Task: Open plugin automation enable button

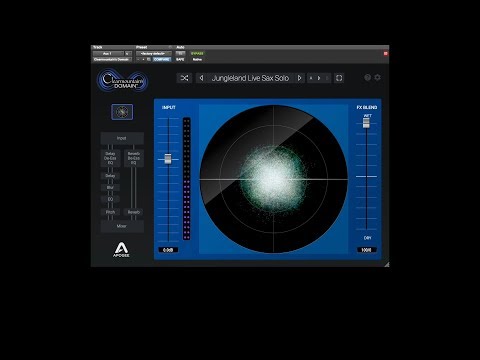Action: pos(180,53)
